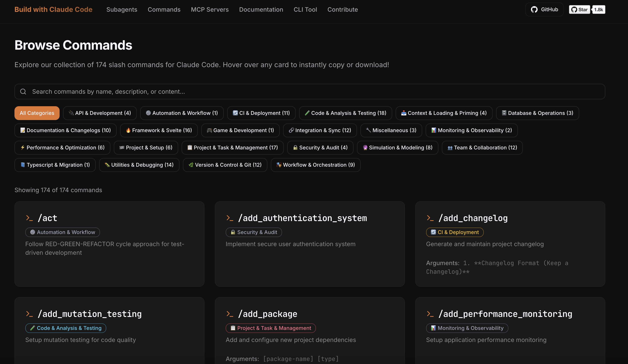Click the Build with Claude Code logo
Viewport: 628px width, 364px height.
(53, 9)
